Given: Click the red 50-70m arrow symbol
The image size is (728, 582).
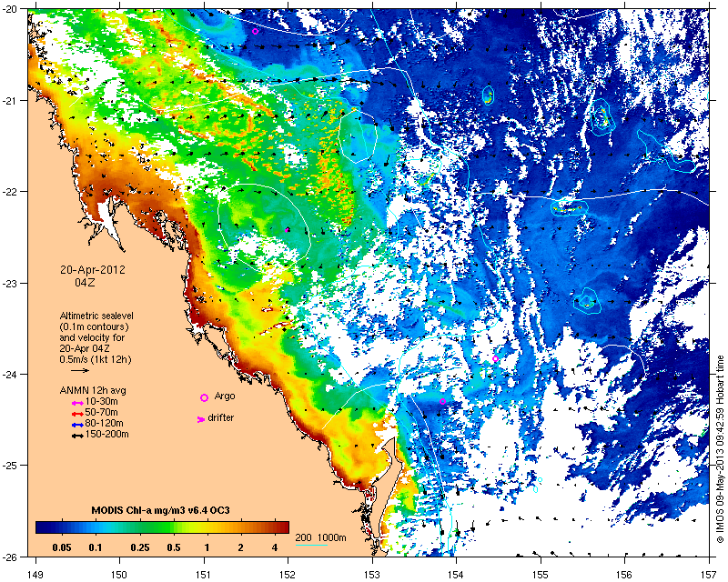Looking at the screenshot, I should tap(77, 414).
